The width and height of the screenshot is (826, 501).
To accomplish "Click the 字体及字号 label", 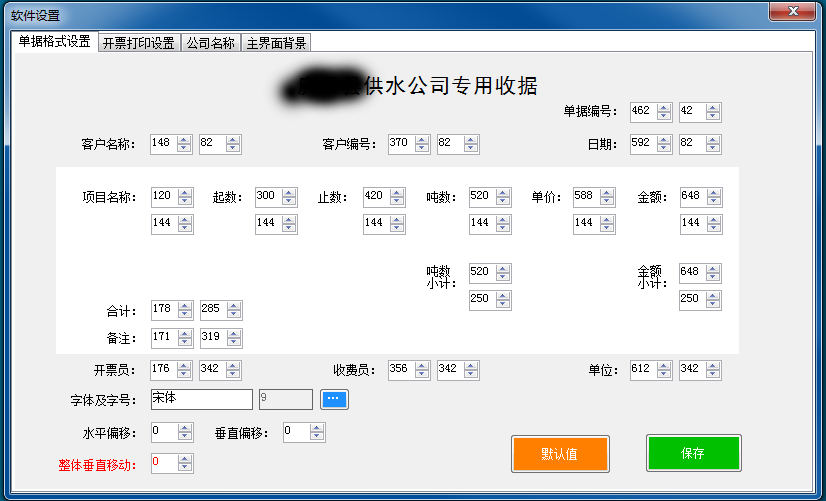I will click(x=103, y=400).
